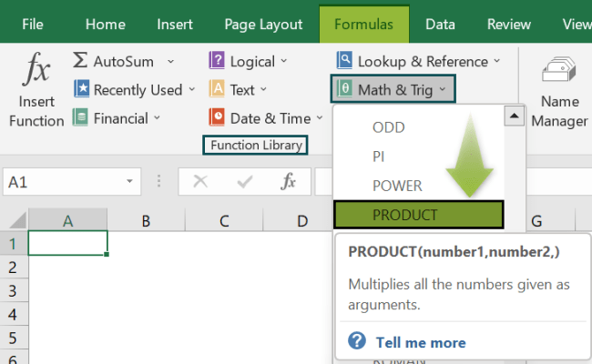Viewport: 592px width, 364px height.
Task: Click the Function Library group label
Action: click(x=256, y=146)
